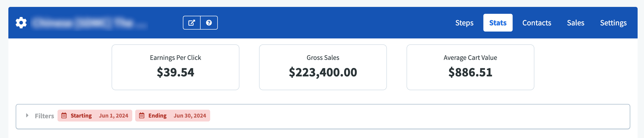
Task: Switch to the Contacts tab
Action: 537,23
